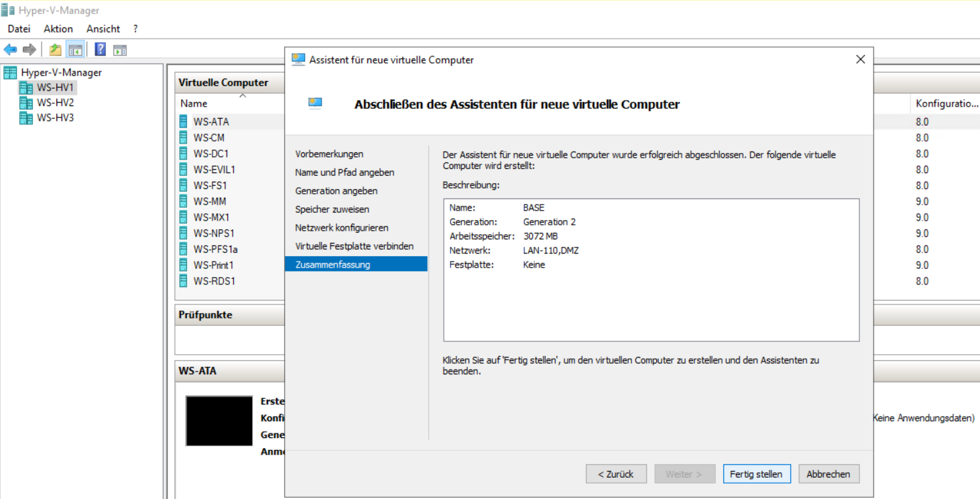This screenshot has width=980, height=499.
Task: Open the Ansicht menu
Action: tap(103, 29)
